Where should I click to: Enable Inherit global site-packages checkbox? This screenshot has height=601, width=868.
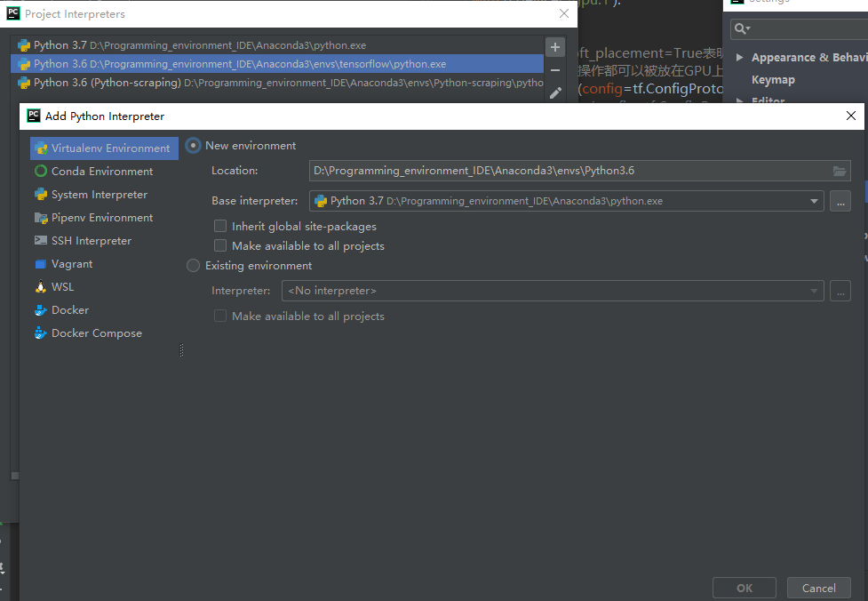click(x=220, y=227)
